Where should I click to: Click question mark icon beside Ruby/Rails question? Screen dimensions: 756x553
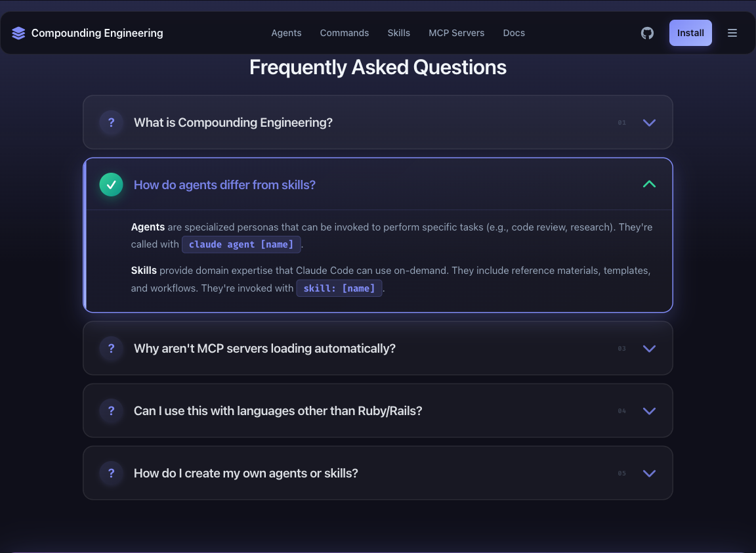pos(111,410)
